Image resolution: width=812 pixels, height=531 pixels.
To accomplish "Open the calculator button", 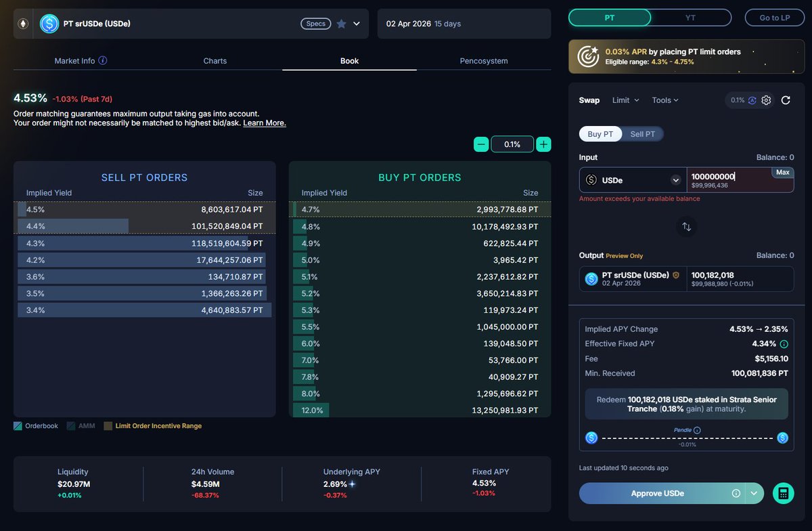I will tap(784, 493).
